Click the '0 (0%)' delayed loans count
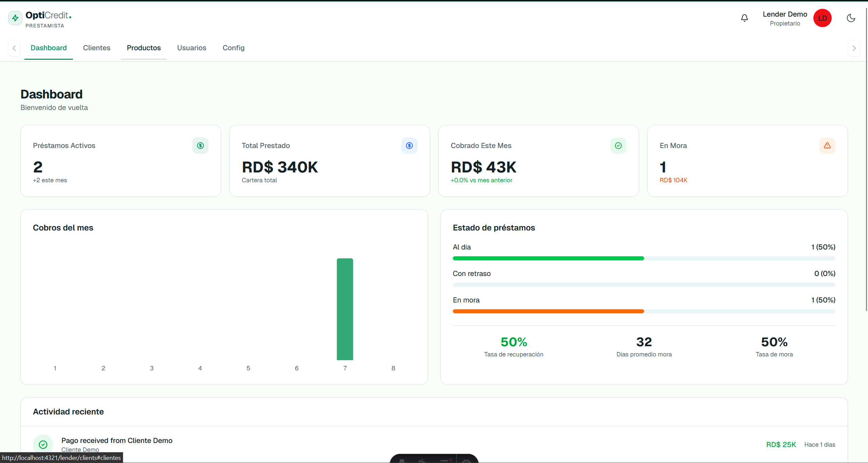This screenshot has width=868, height=463. (825, 274)
